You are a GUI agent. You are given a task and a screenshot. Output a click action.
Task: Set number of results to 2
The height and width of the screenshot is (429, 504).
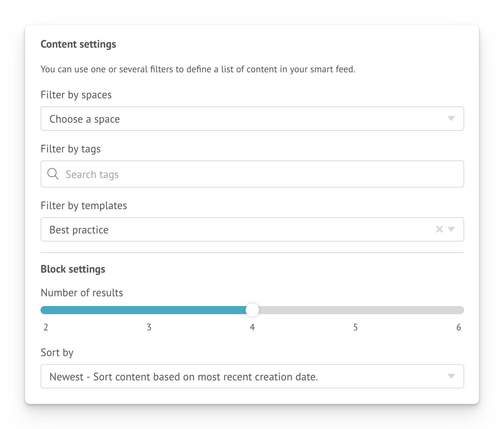coord(46,327)
